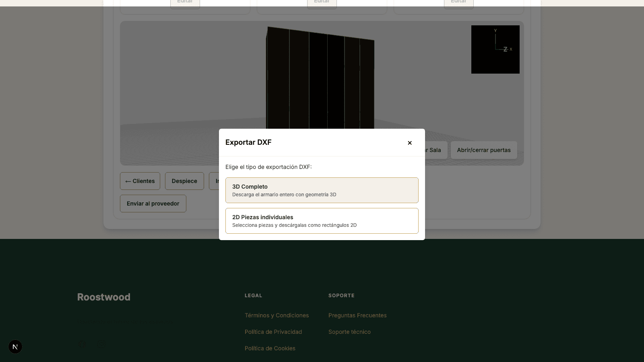
Task: Open Política de Cookies link
Action: [270, 348]
